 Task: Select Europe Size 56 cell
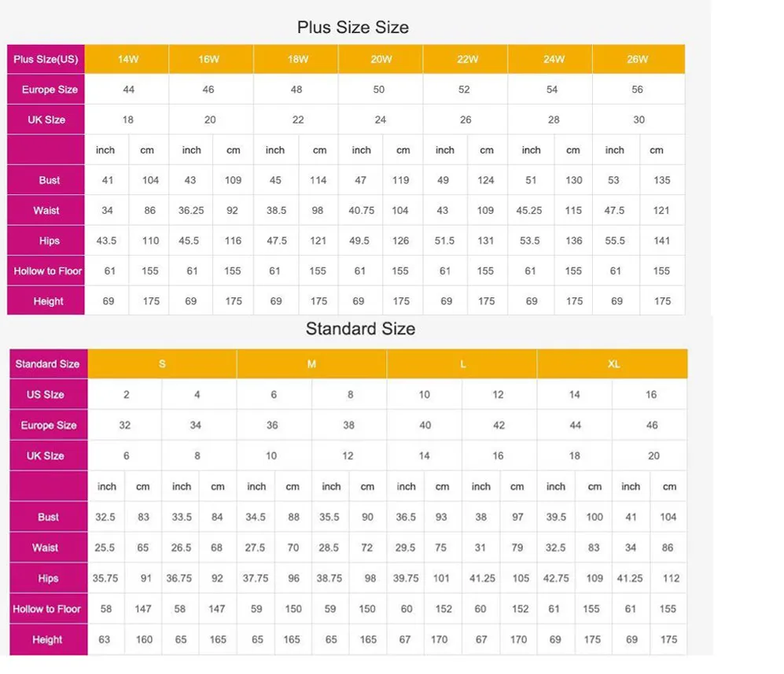click(638, 90)
